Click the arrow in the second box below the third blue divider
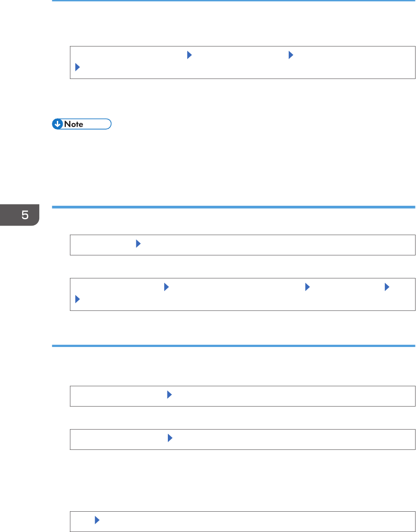Viewport: 416px width, 532px height. tap(170, 438)
